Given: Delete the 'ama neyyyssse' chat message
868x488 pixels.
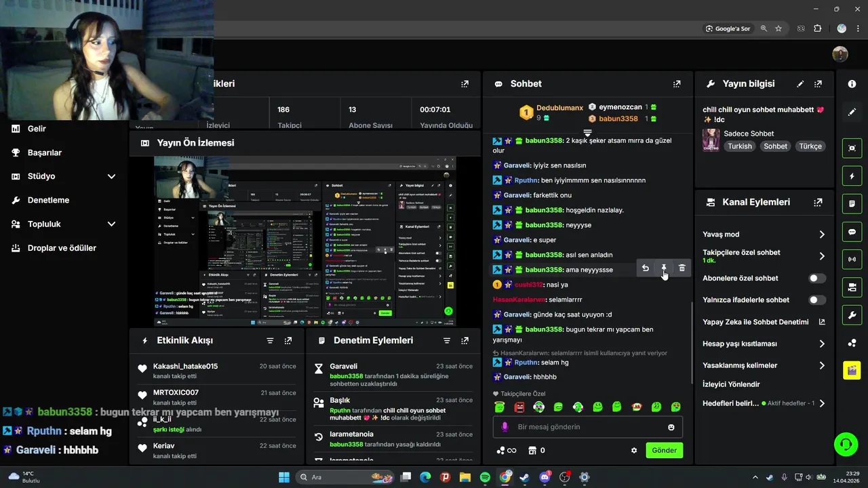Looking at the screenshot, I should pyautogui.click(x=682, y=268).
